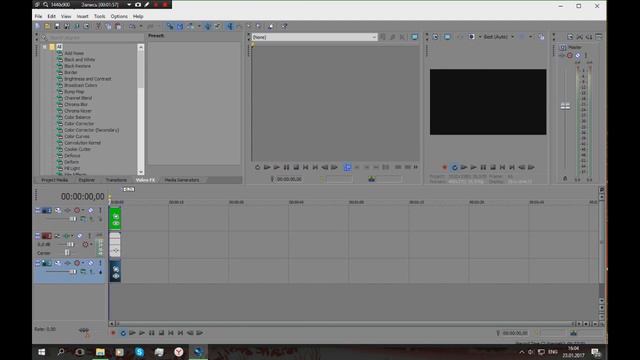Click the Record button in timeline transport
The width and height of the screenshot is (640, 360).
point(113,333)
